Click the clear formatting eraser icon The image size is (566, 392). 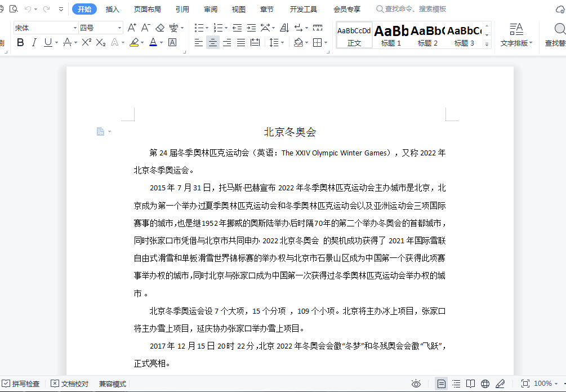tap(160, 28)
